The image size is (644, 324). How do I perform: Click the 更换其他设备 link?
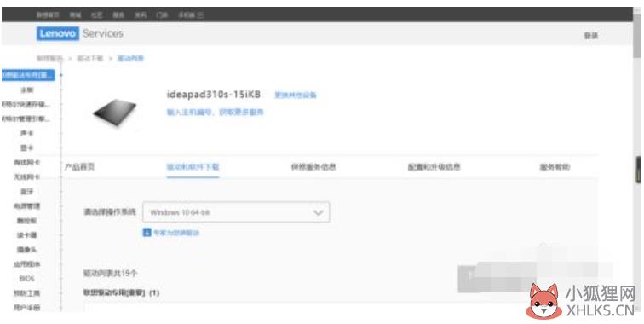[296, 95]
